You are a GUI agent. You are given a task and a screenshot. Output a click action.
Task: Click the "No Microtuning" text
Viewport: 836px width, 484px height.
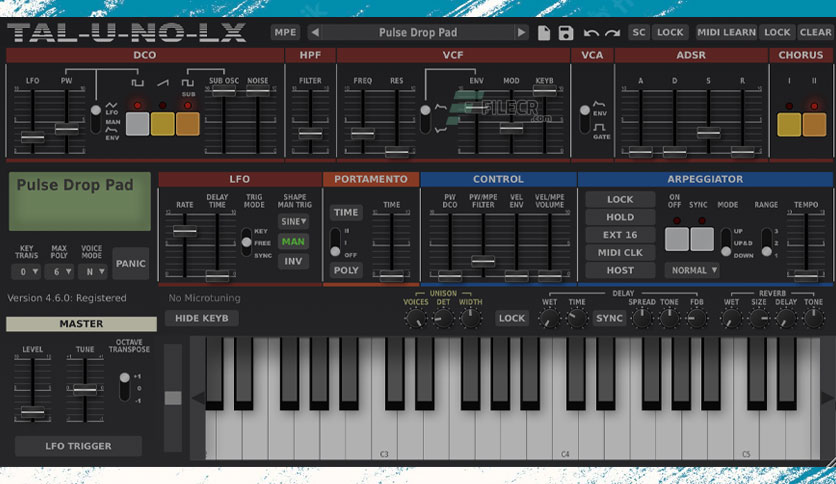click(x=204, y=298)
